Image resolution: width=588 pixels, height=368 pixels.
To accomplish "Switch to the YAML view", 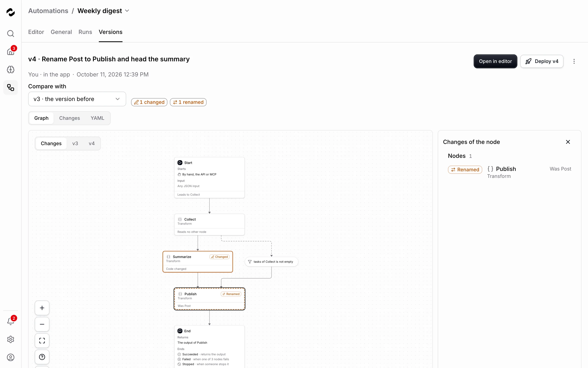I will click(x=97, y=118).
